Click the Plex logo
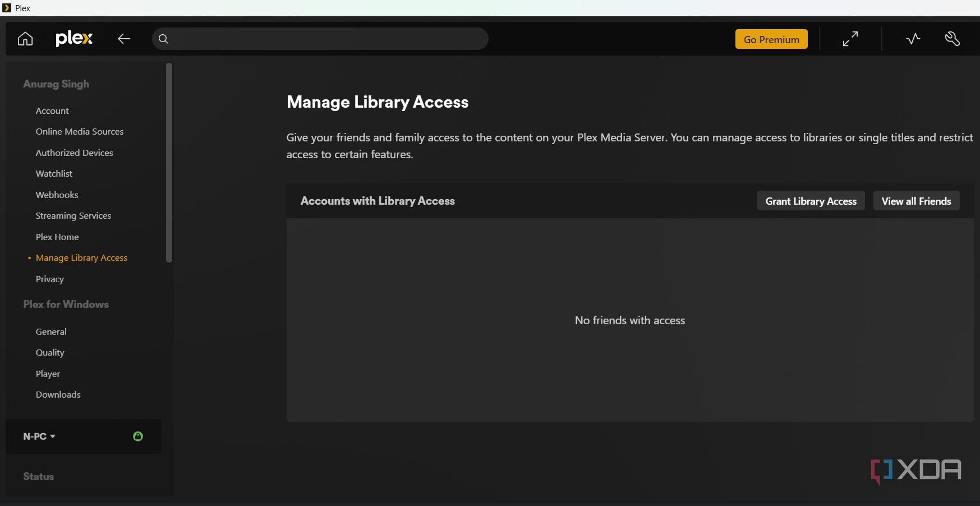 (74, 39)
